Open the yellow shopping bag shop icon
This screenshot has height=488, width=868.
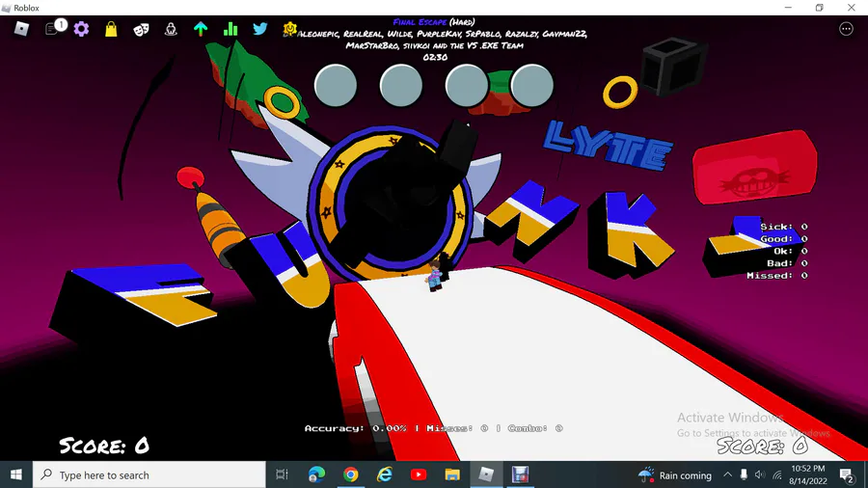111,29
